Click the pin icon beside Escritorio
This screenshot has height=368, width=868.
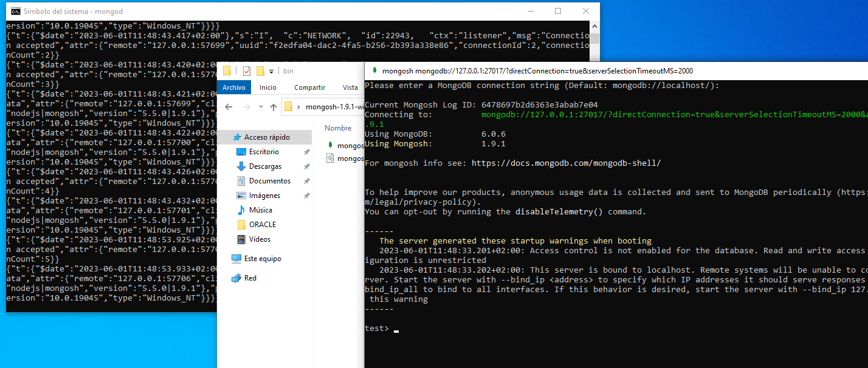click(307, 152)
